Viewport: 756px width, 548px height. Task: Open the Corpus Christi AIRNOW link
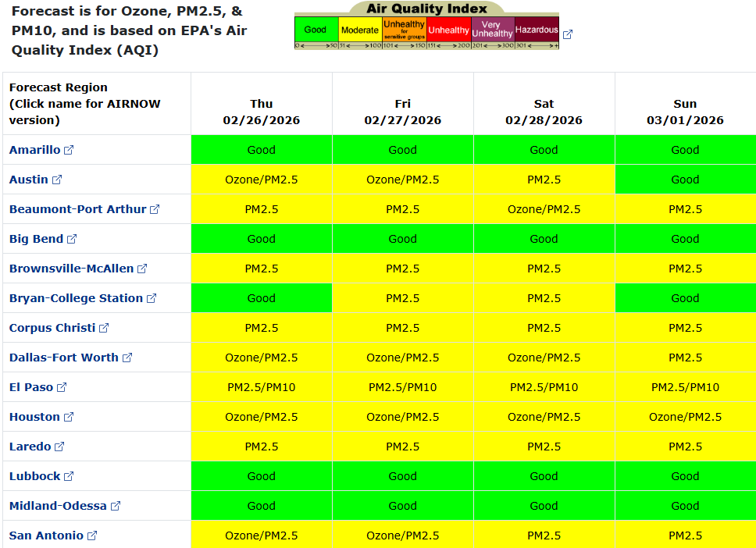(52, 328)
